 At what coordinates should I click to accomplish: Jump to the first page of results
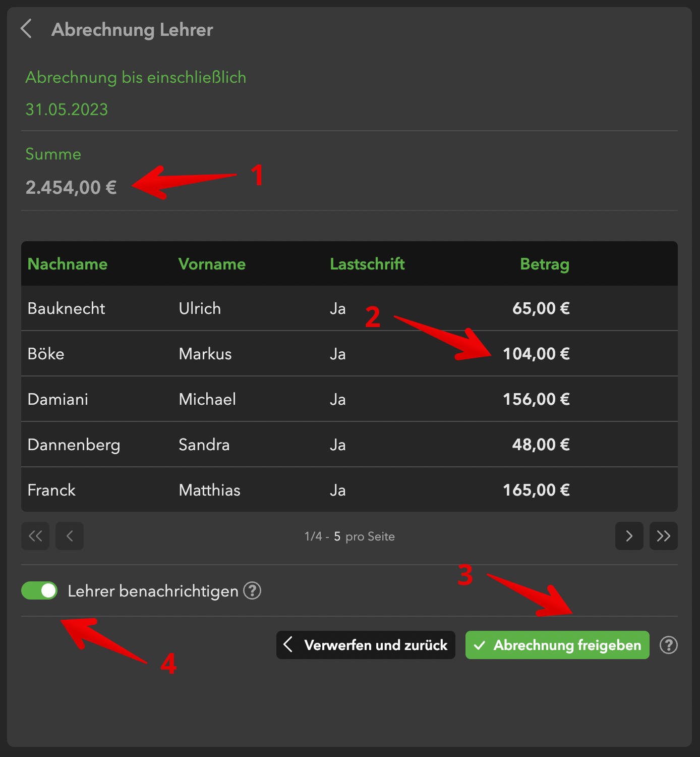point(35,536)
